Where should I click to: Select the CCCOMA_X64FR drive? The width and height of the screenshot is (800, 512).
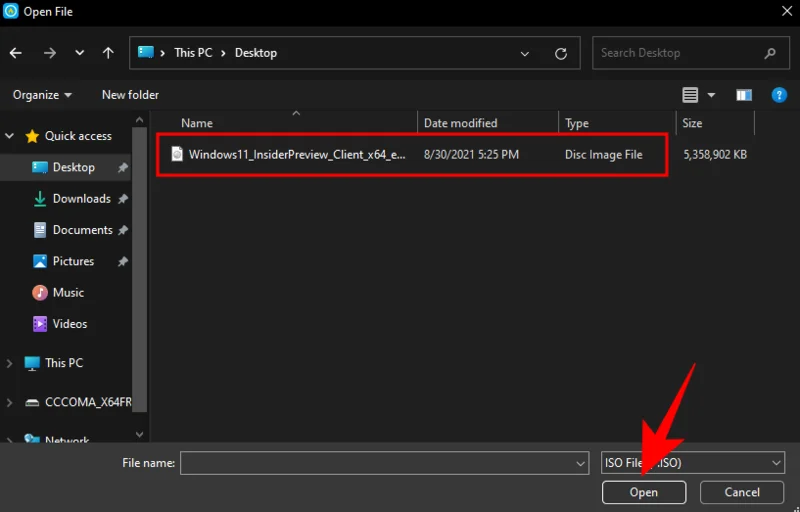click(88, 402)
